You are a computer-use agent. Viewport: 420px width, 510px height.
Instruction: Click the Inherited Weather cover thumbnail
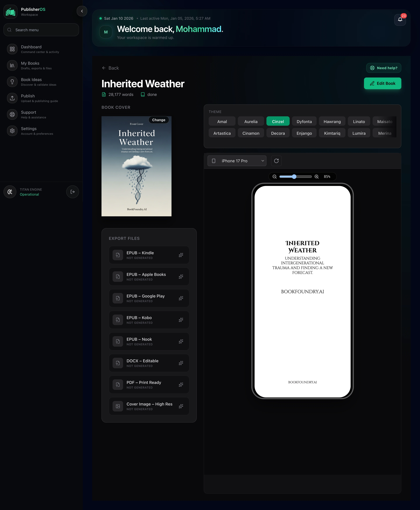tap(136, 169)
